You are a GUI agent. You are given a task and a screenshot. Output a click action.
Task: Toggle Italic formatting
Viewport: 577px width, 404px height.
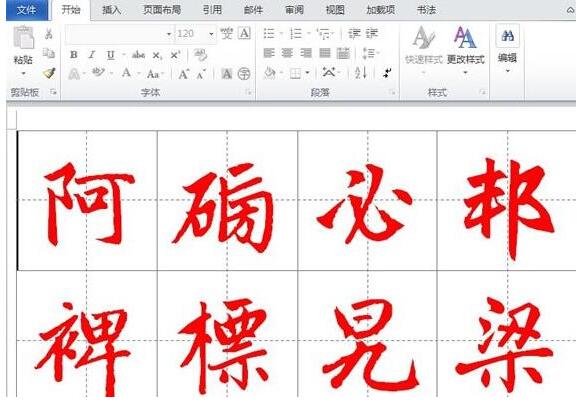click(x=92, y=55)
